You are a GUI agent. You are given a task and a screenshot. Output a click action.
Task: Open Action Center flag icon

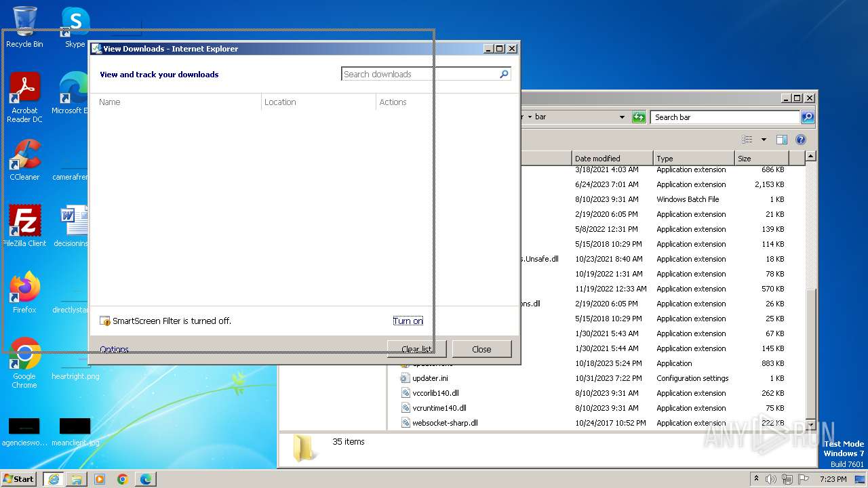coord(804,479)
